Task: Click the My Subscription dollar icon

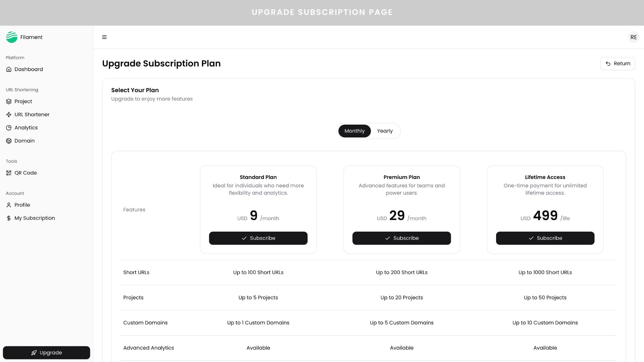Action: (x=9, y=218)
